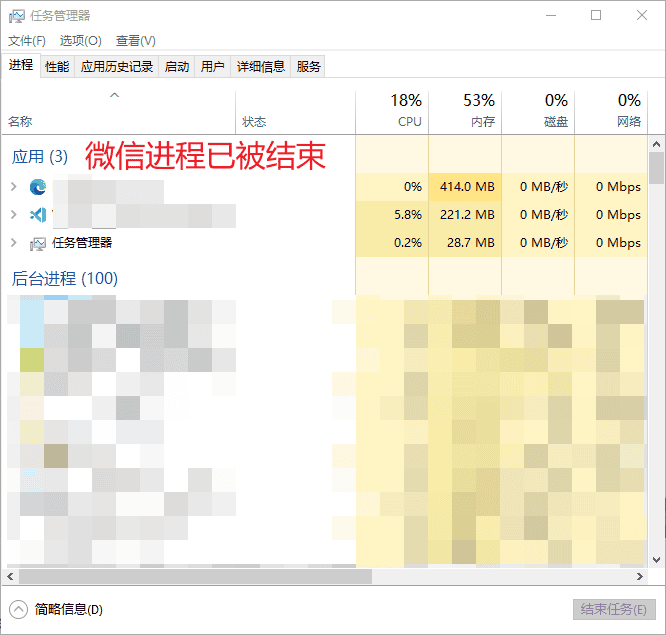Click the 结束任务(E) button
This screenshot has width=666, height=635.
click(614, 610)
